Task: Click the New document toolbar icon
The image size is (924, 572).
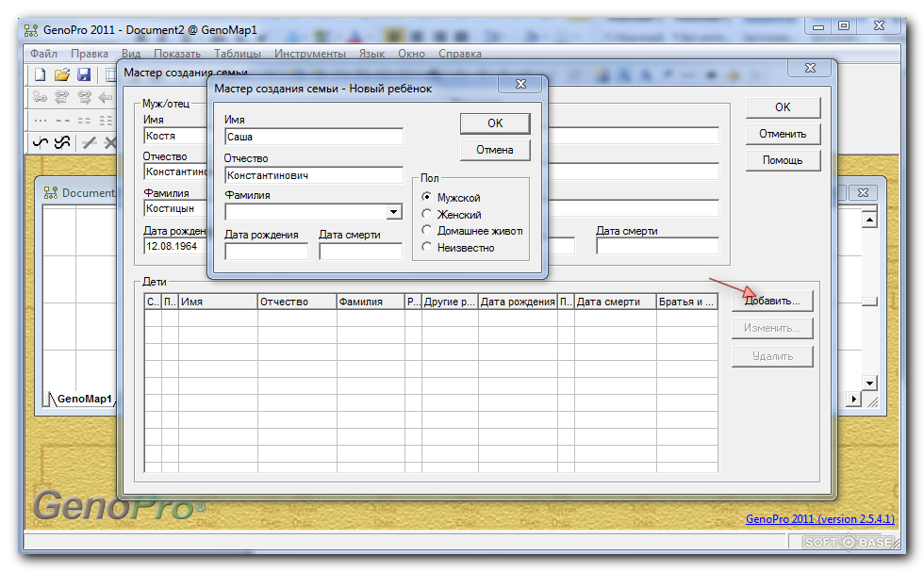Action: (40, 74)
